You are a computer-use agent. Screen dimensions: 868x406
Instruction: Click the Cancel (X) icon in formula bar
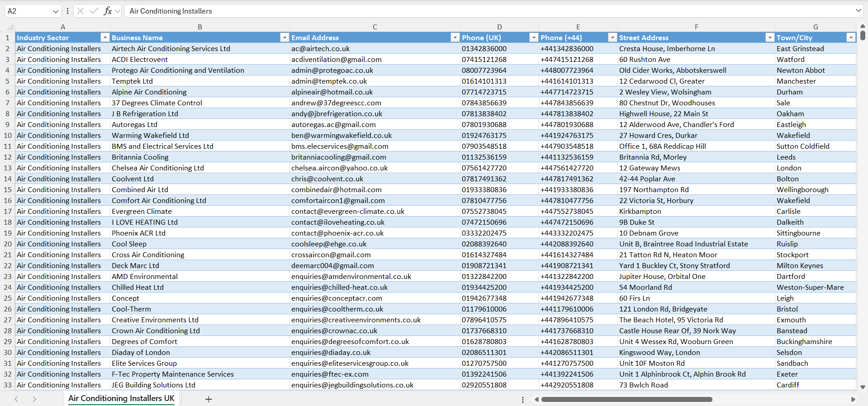(81, 11)
